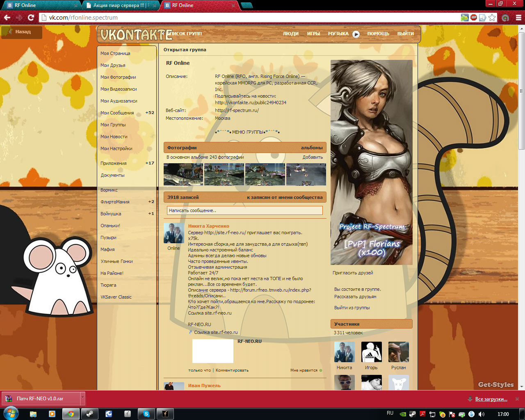Open the NVIDIA tray icon
Image resolution: width=525 pixels, height=420 pixels.
(403, 414)
